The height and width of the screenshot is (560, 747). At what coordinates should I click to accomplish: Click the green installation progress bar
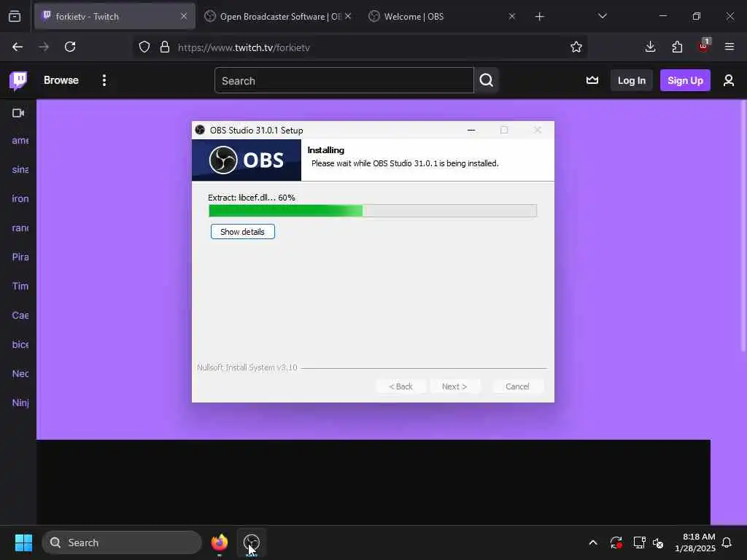click(373, 211)
